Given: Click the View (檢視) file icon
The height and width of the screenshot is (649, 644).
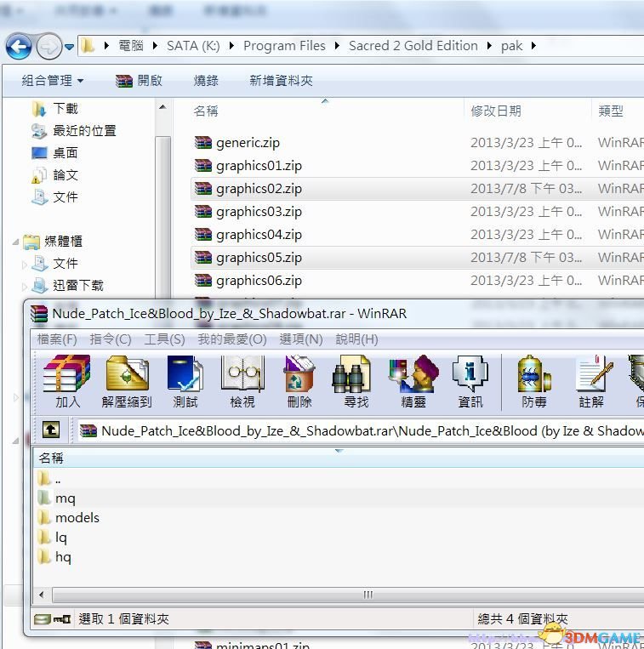Looking at the screenshot, I should point(242,381).
